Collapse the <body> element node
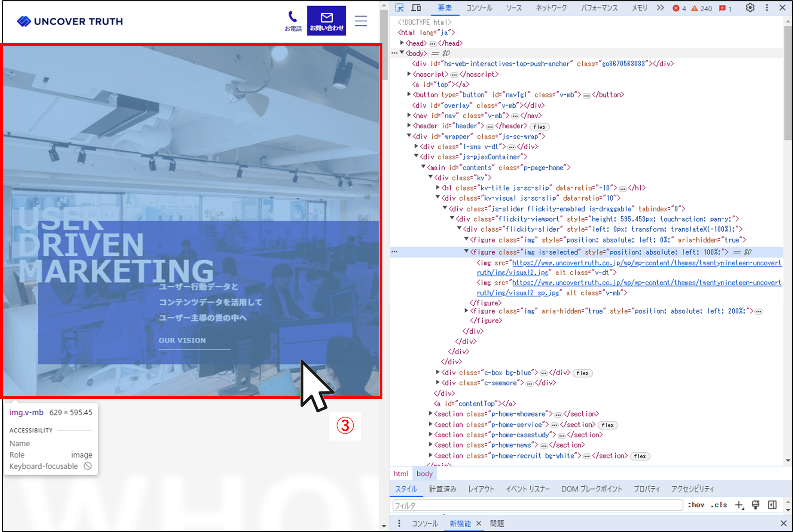This screenshot has height=532, width=793. pyautogui.click(x=402, y=53)
